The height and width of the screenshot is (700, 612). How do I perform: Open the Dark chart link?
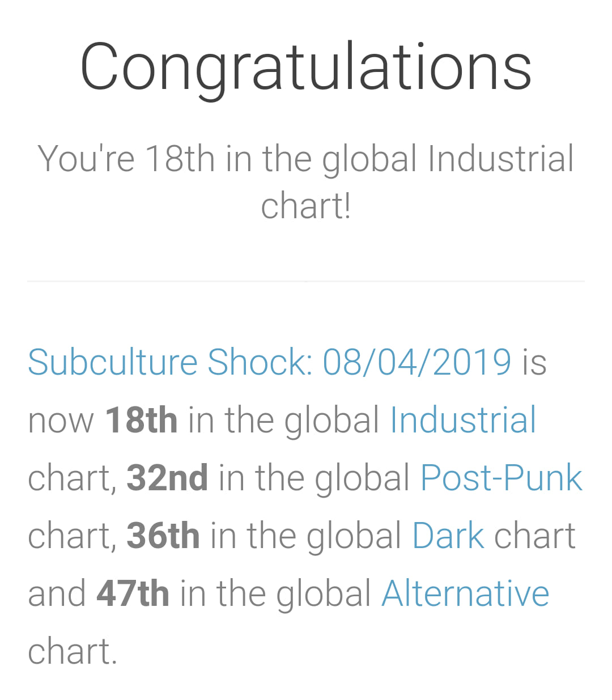[x=448, y=536]
